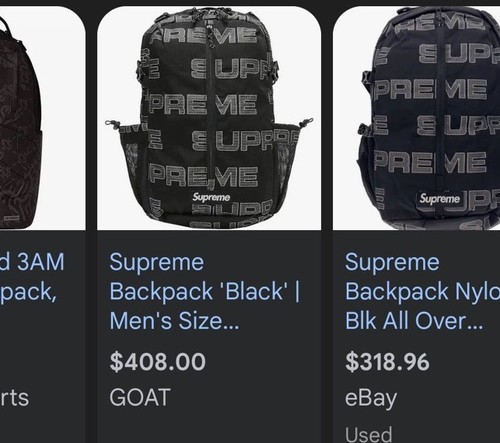
Task: Tap the "Used" condition label
Action: (368, 434)
